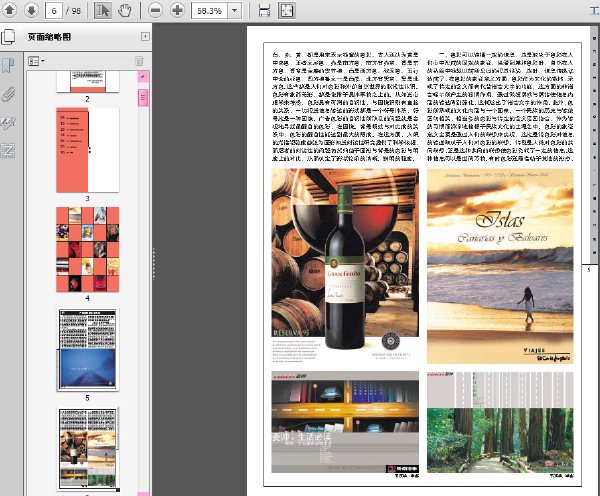Select page 2 thumbnail
The image size is (600, 496).
[x=88, y=81]
